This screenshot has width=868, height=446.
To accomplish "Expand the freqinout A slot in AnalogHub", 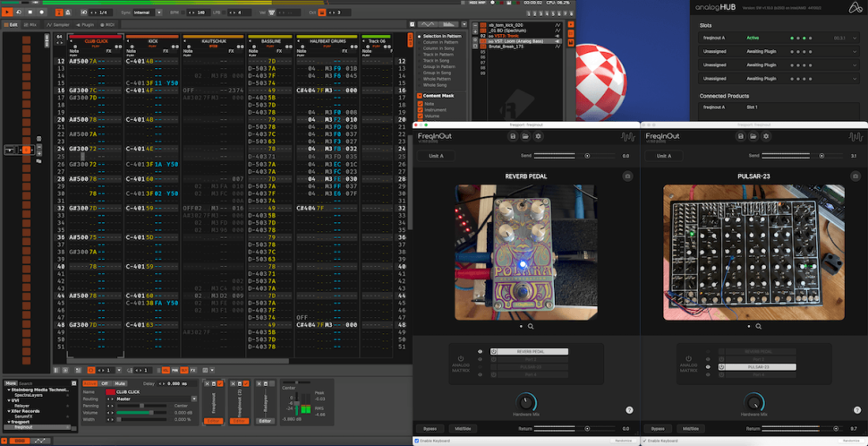I will [x=855, y=38].
